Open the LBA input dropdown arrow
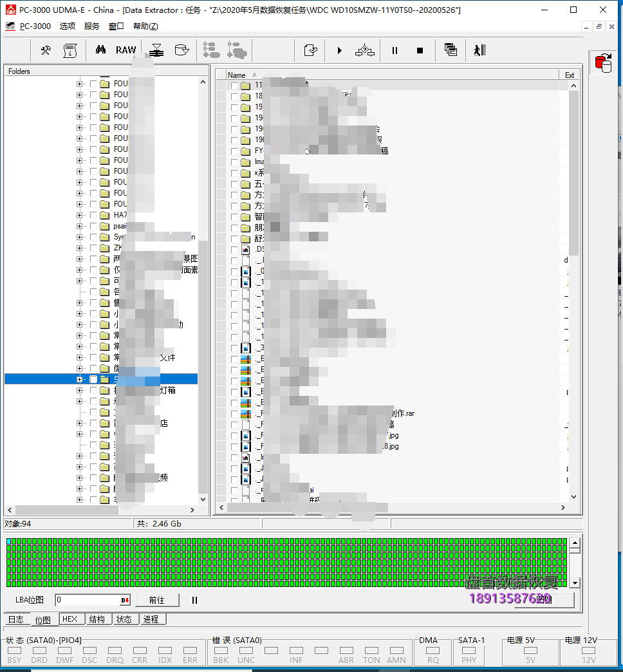The height and width of the screenshot is (672, 623). (x=125, y=600)
